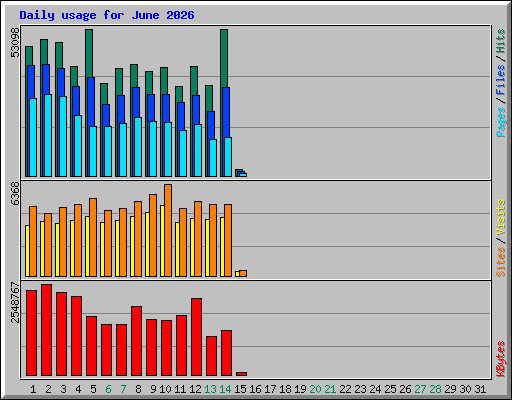Click the "Daily usage for June 2026" title

point(107,15)
